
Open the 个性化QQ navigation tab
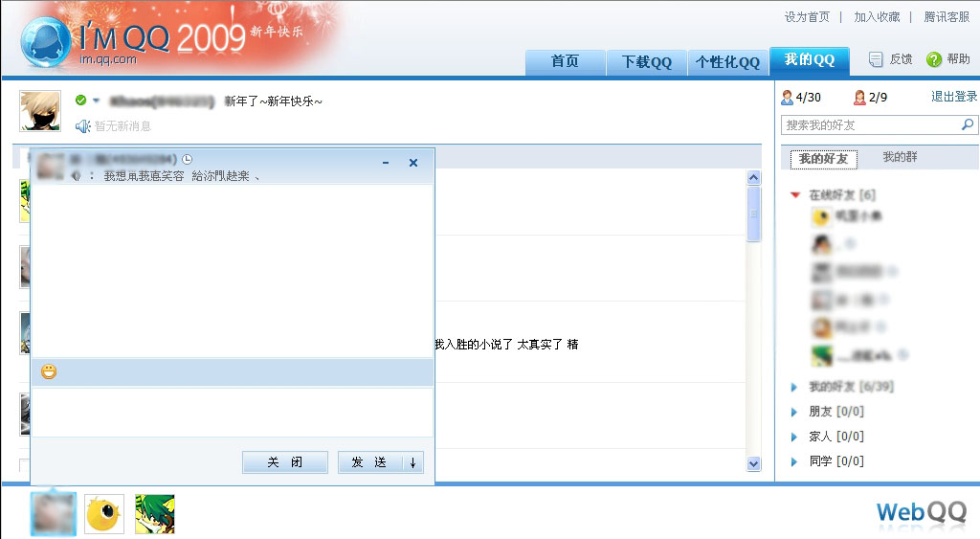pos(727,62)
